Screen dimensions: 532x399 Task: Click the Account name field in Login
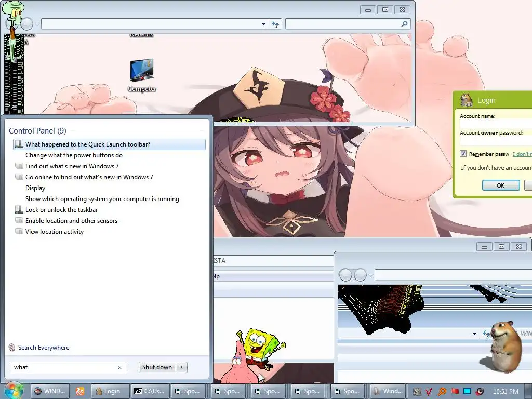pyautogui.click(x=496, y=124)
